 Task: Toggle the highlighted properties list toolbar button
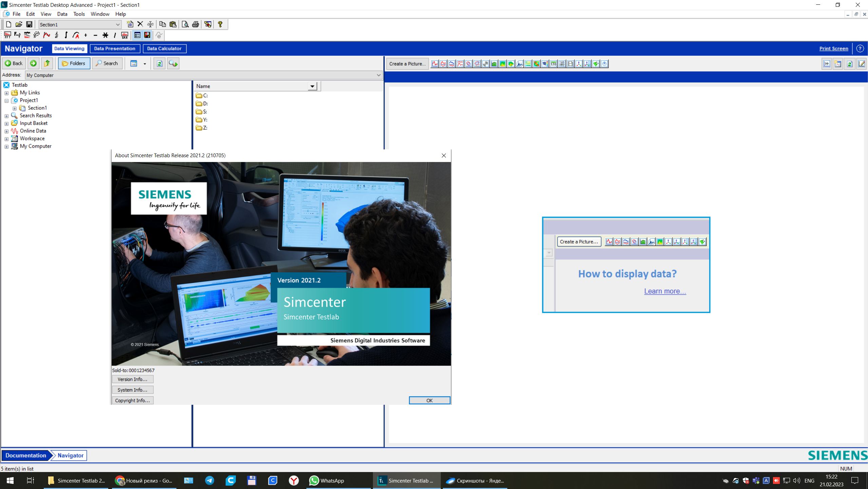pyautogui.click(x=137, y=35)
